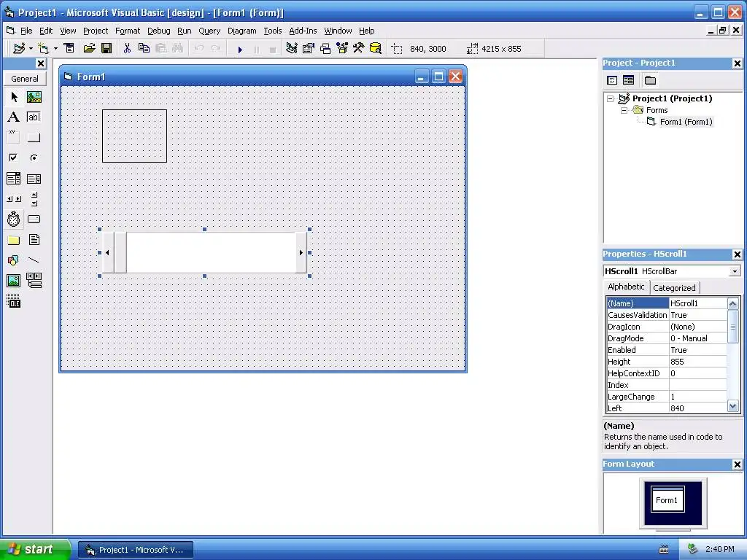
Task: Select the Enabled property row
Action: pos(667,350)
